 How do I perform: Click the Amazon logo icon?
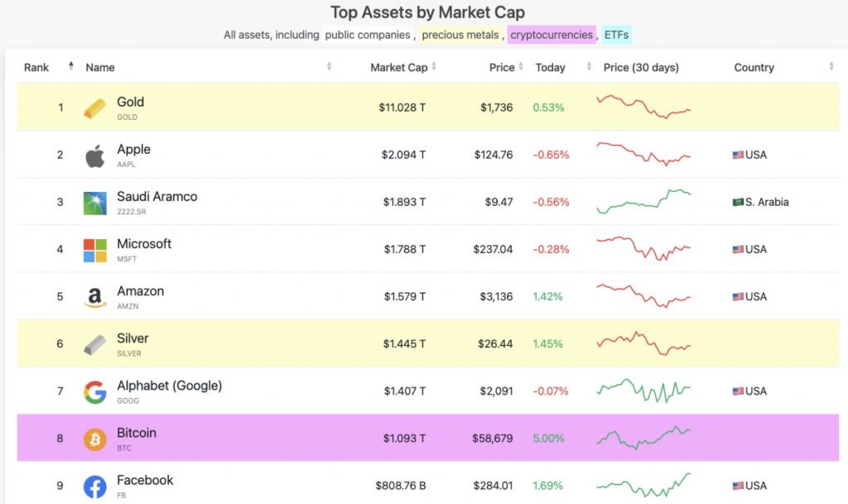tap(95, 297)
